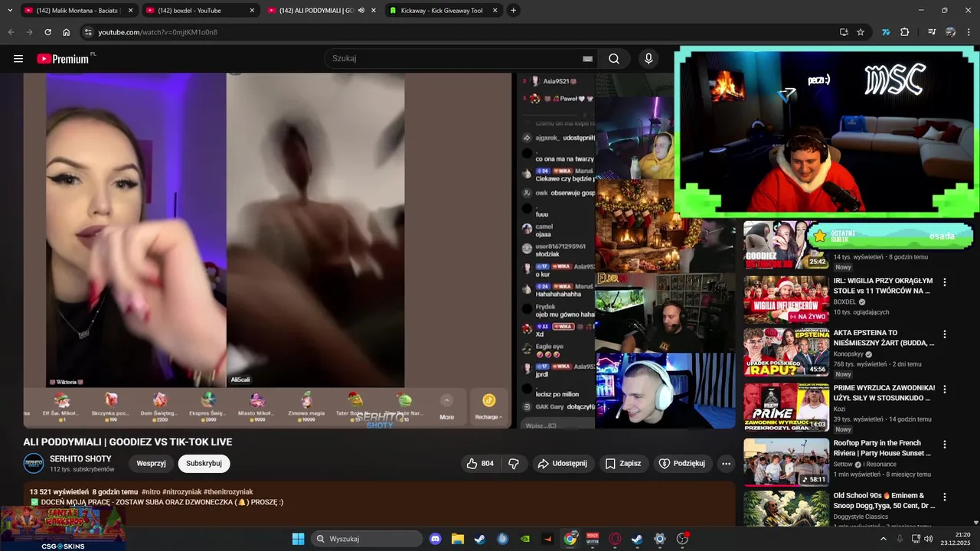Viewport: 980px width, 551px height.
Task: Start voice search with microphone icon
Action: 648,59
